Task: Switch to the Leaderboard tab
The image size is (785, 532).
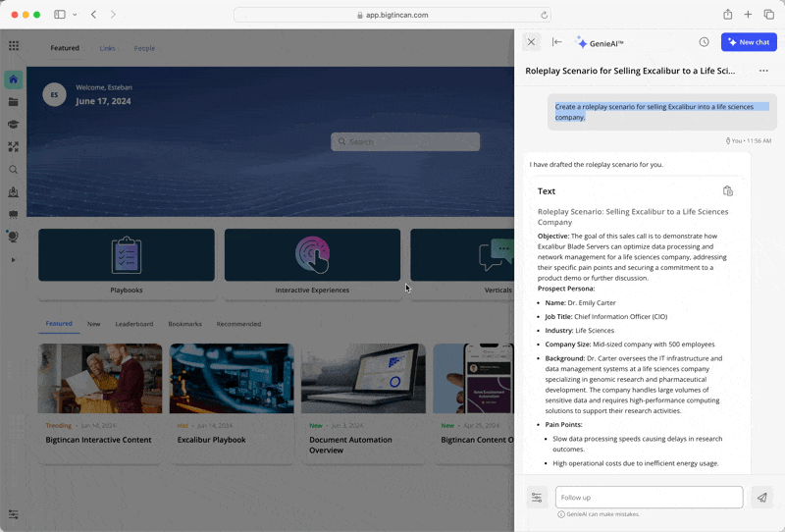Action: [x=134, y=324]
